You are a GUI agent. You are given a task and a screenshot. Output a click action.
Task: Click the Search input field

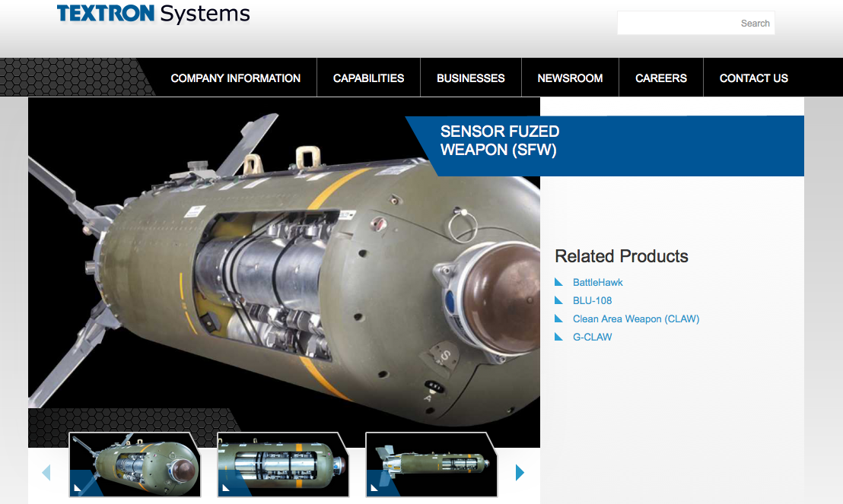coord(695,23)
